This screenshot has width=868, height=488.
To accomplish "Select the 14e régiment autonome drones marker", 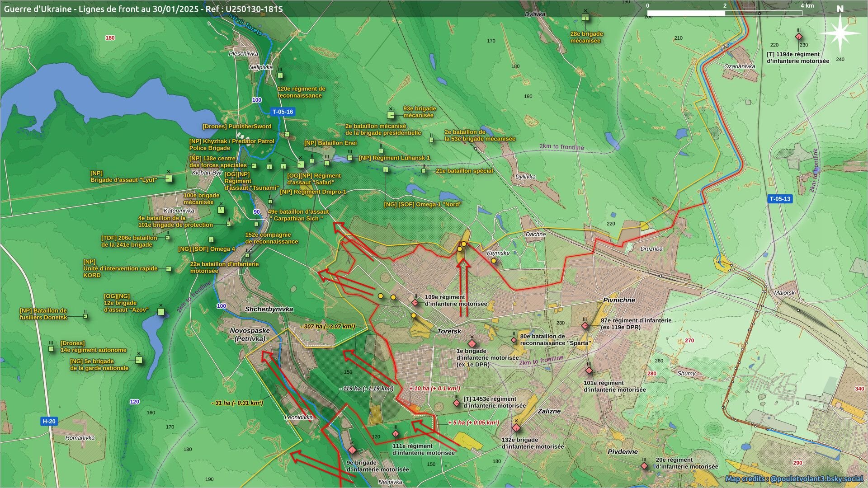I will coord(51,349).
